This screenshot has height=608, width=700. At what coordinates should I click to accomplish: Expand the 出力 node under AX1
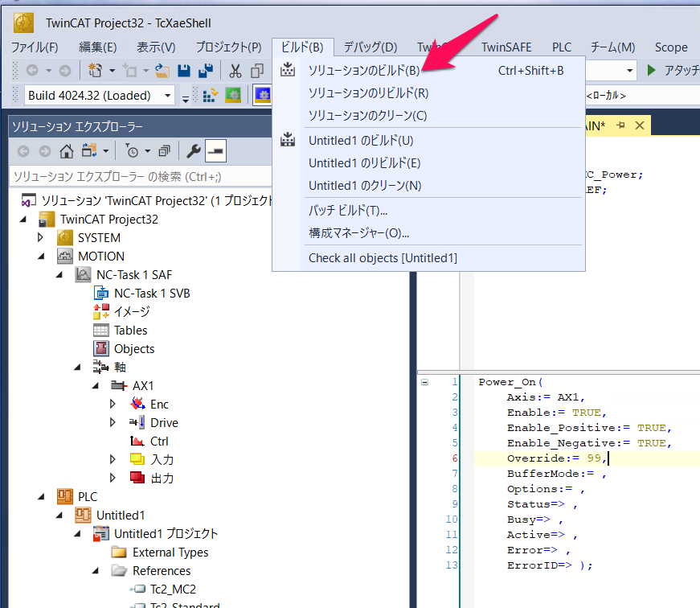[x=113, y=478]
